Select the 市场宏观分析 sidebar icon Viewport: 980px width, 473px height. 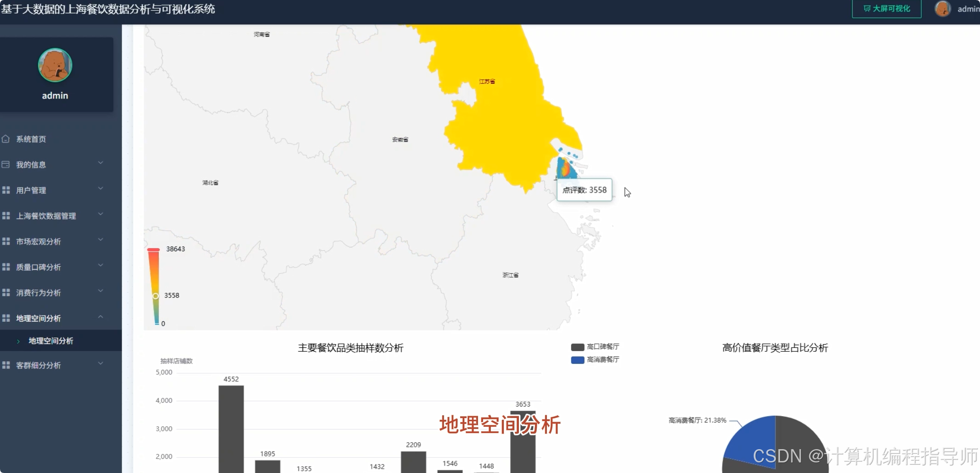coord(6,241)
